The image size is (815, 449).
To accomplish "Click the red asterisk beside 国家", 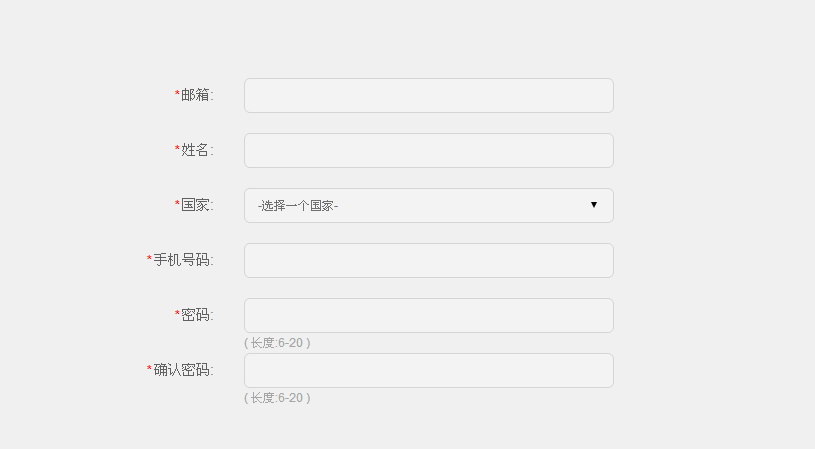I will coord(177,205).
